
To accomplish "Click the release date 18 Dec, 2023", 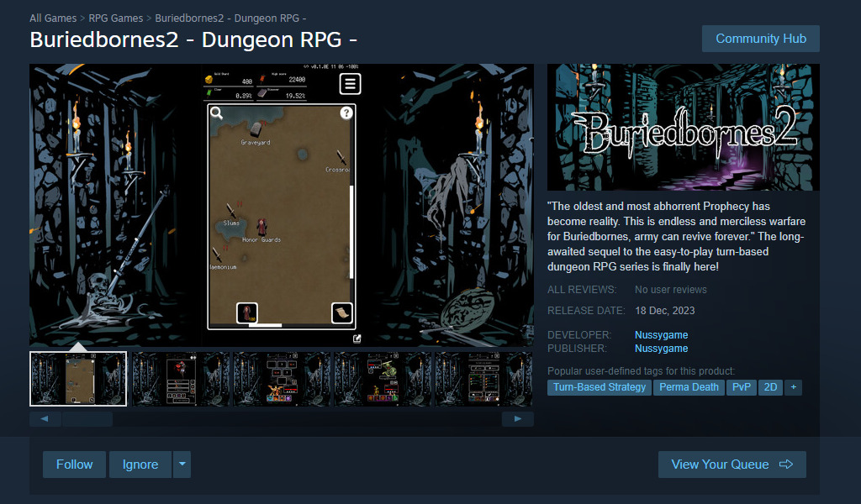I will click(665, 311).
